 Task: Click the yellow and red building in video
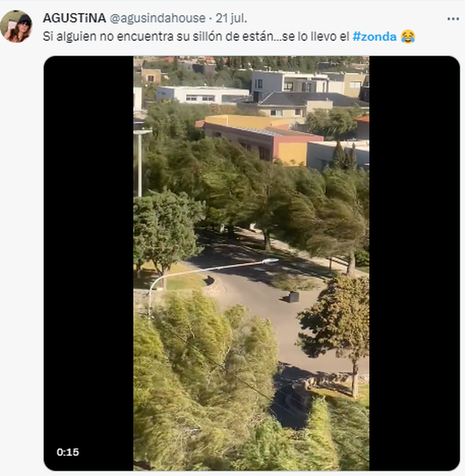click(x=263, y=139)
